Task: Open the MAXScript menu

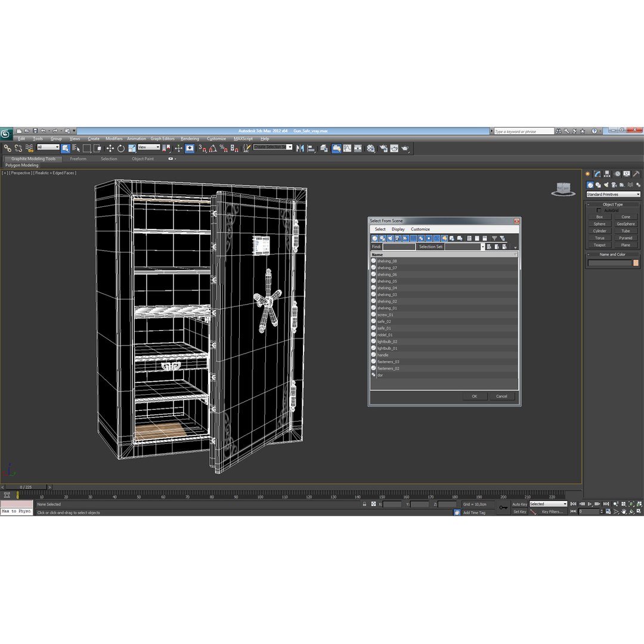Action: (243, 138)
